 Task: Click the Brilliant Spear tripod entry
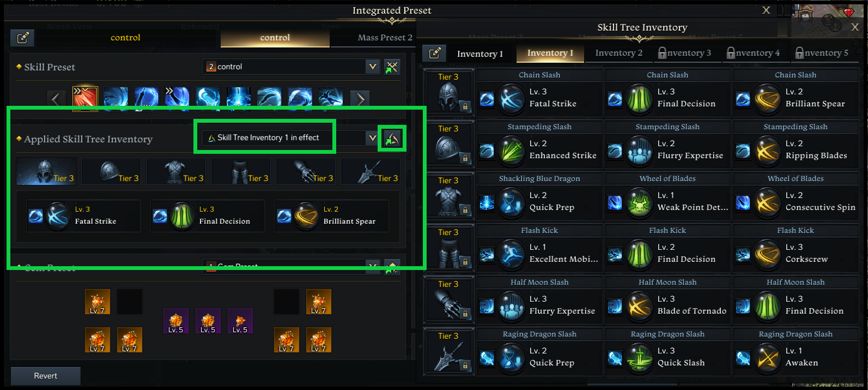(331, 215)
